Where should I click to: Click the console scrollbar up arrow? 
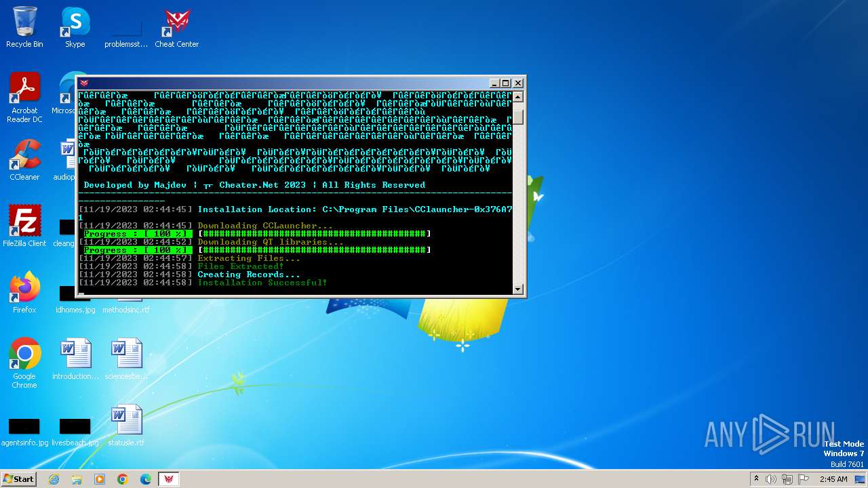pos(518,96)
